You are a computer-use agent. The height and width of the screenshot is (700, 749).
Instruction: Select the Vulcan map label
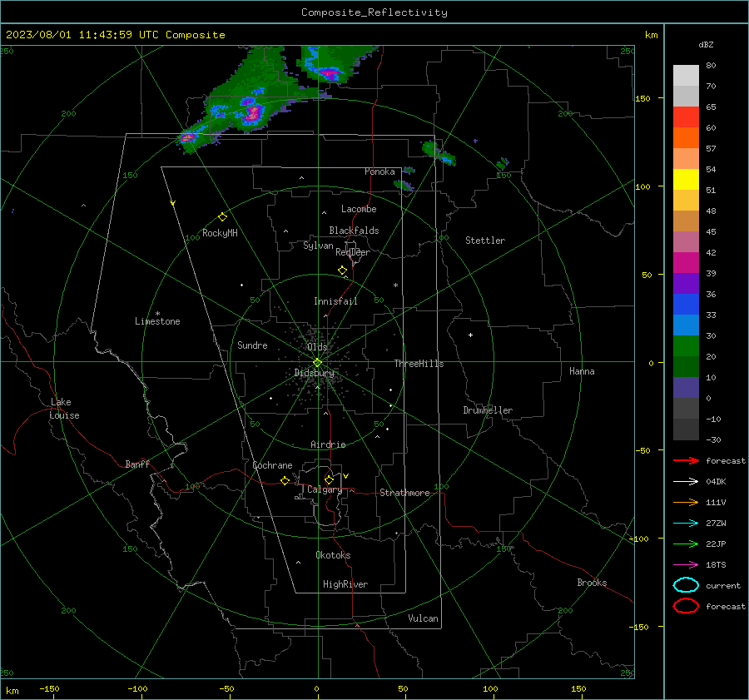[423, 618]
